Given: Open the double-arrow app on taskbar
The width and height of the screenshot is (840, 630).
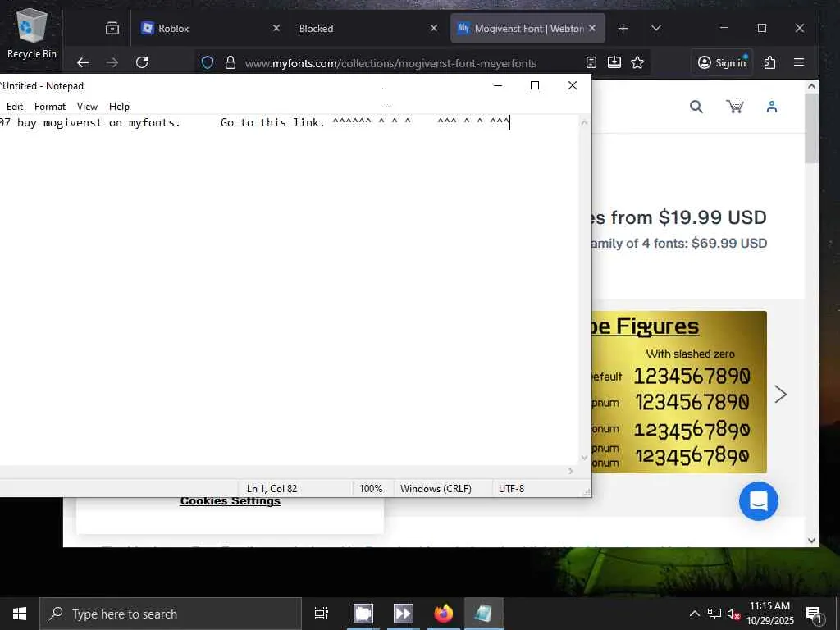Looking at the screenshot, I should tap(403, 614).
